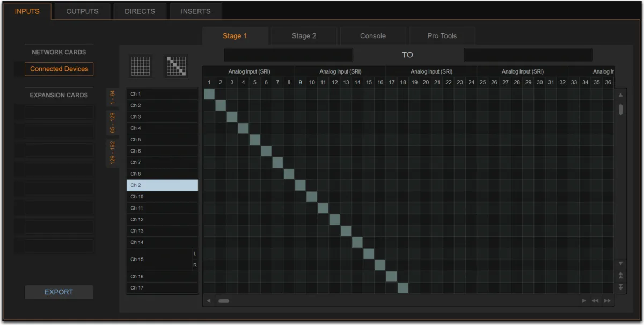Select the Ch 10 row

coord(162,197)
